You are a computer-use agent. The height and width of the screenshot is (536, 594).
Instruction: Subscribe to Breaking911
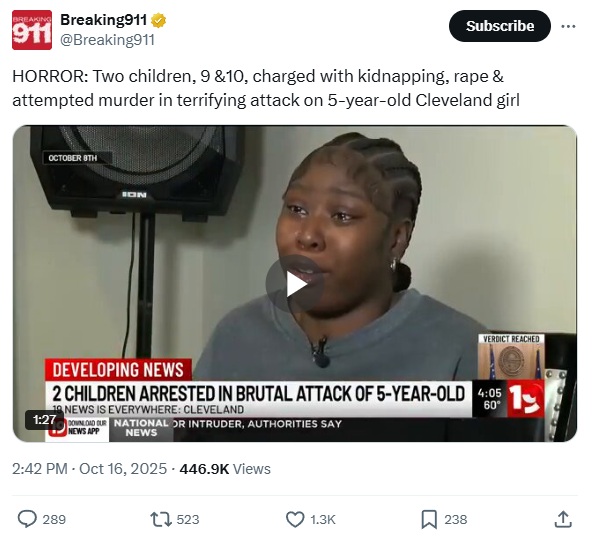pos(500,26)
